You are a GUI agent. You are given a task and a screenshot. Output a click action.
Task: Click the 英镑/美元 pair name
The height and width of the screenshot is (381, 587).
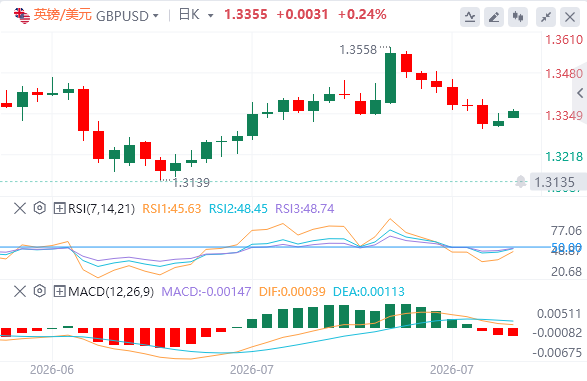click(63, 15)
